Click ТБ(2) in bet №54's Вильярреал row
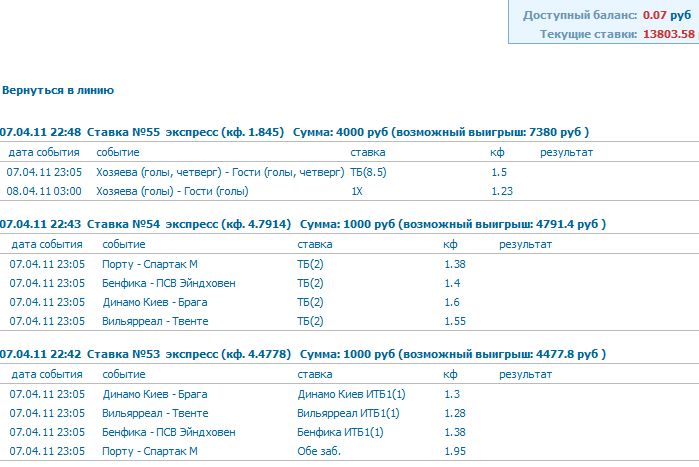 [310, 322]
